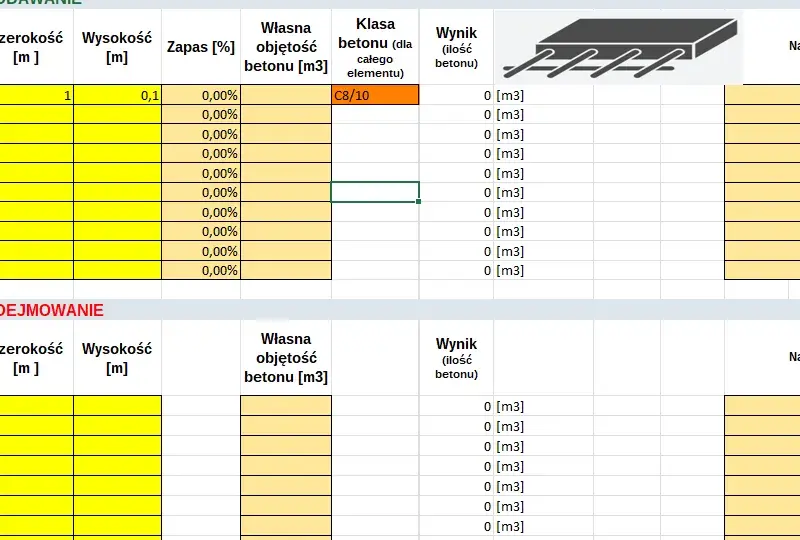
Task: Select the Wynik (ilość betonu) header below DEJMOWANIE
Action: coord(457,358)
